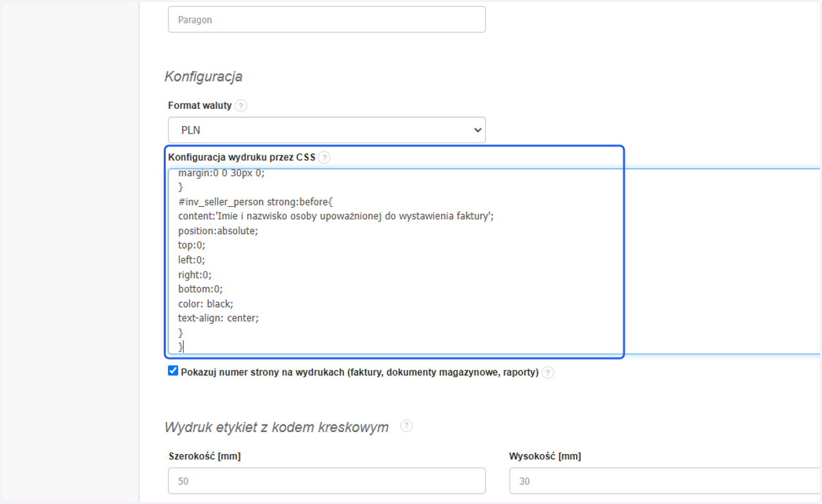Focus the Szerokość [mm] field showing 50
This screenshot has width=822, height=504.
(327, 481)
